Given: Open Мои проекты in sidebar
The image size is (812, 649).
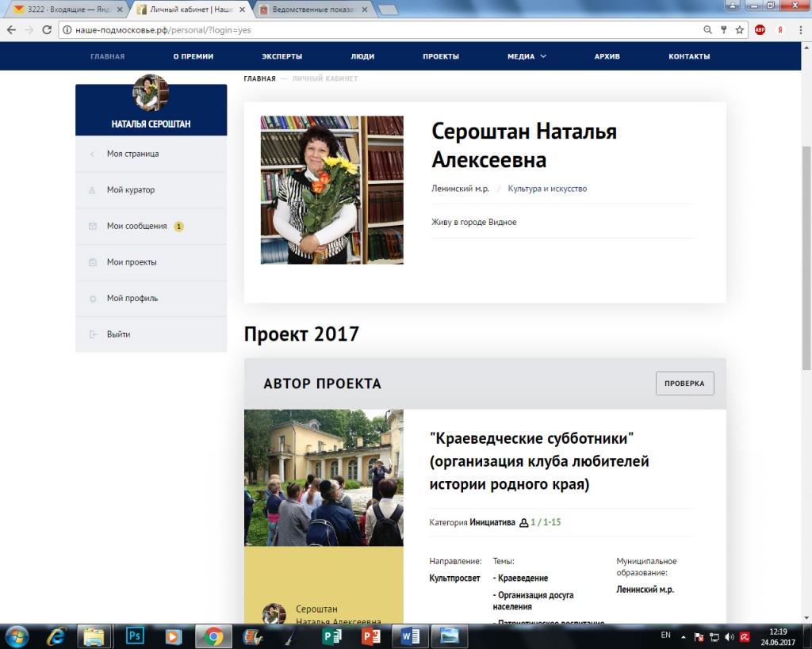Looking at the screenshot, I should pos(151,262).
